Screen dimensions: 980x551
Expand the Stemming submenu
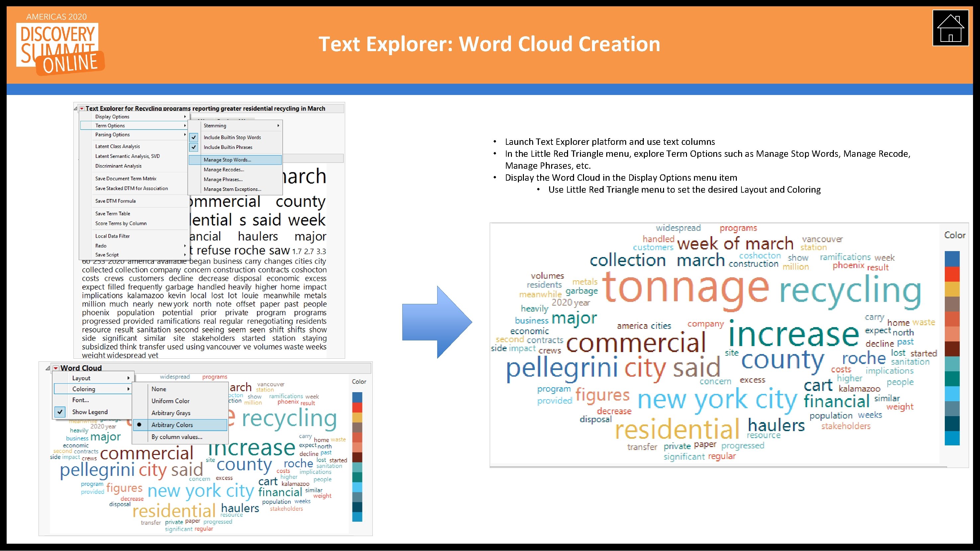point(215,126)
